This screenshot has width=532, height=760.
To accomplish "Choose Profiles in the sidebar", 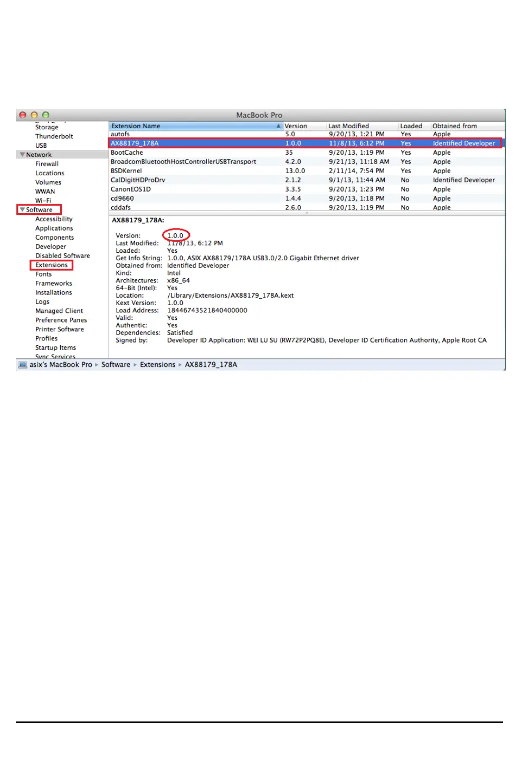I will click(46, 339).
